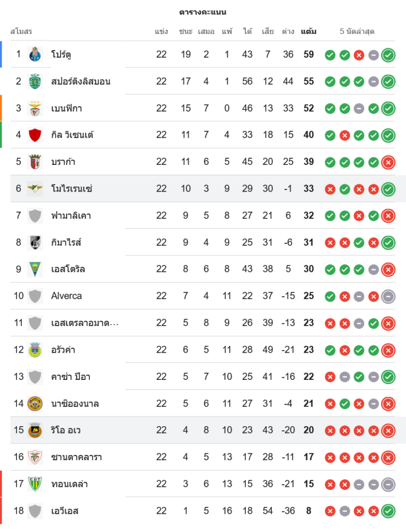Screen dimensions: 406x532
Task: Click the Tondela green-yellow crest
Action: pyautogui.click(x=35, y=484)
